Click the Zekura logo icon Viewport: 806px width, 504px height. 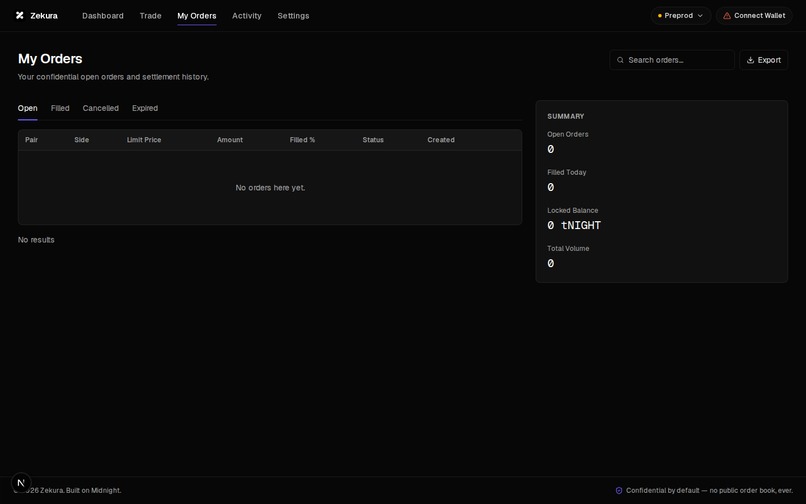[20, 15]
